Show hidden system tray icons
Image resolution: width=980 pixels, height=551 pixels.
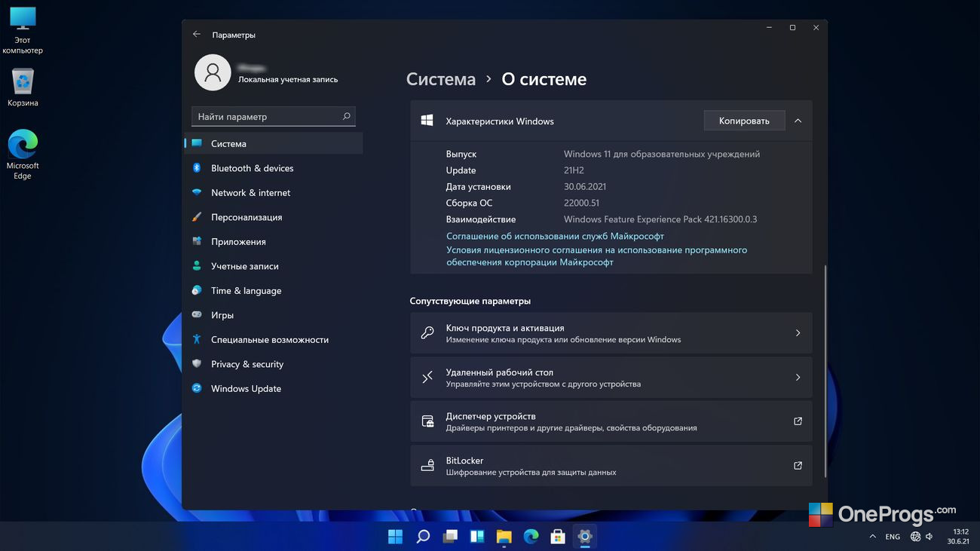[873, 537]
